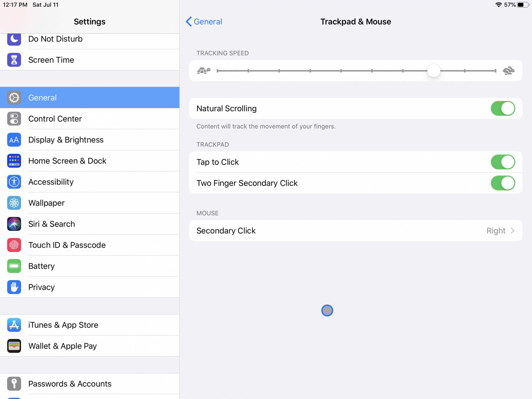Tap the App Store icon
The image size is (532, 399).
click(14, 325)
